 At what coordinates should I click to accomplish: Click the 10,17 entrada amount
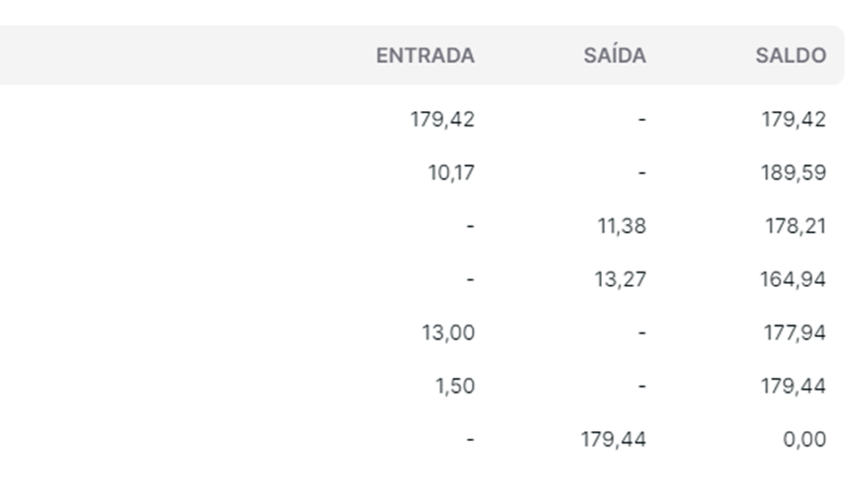[452, 173]
